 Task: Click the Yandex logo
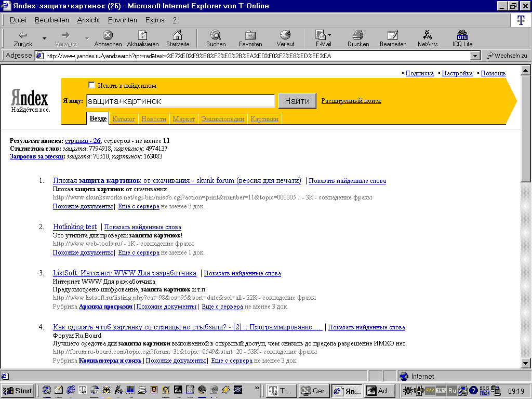click(x=30, y=98)
